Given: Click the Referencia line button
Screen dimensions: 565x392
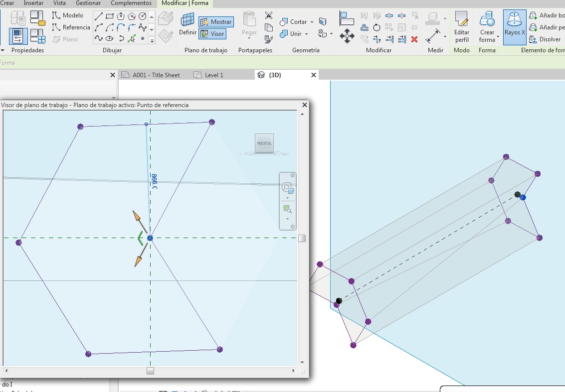Looking at the screenshot, I should (x=71, y=27).
